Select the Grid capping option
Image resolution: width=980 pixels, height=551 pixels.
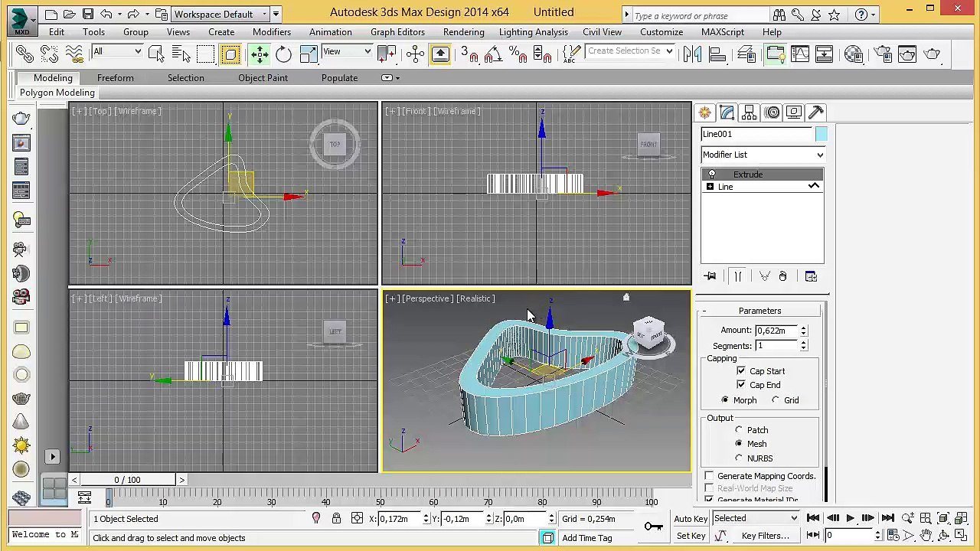[776, 400]
